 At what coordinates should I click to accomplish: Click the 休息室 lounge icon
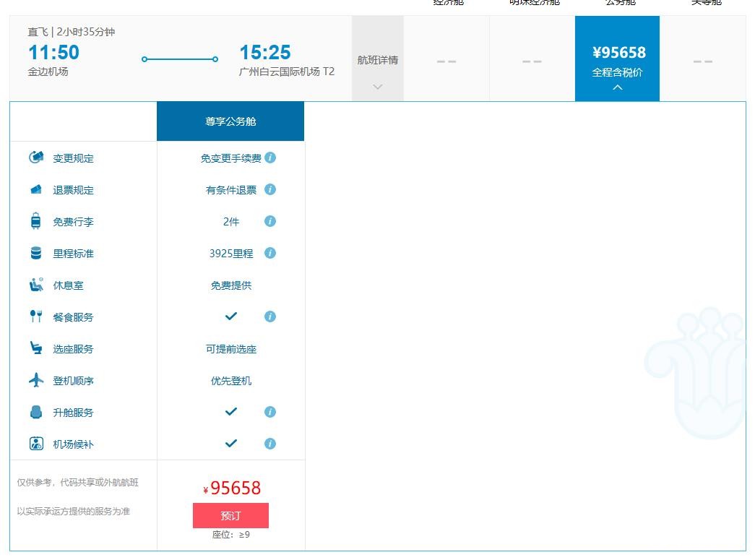[36, 285]
